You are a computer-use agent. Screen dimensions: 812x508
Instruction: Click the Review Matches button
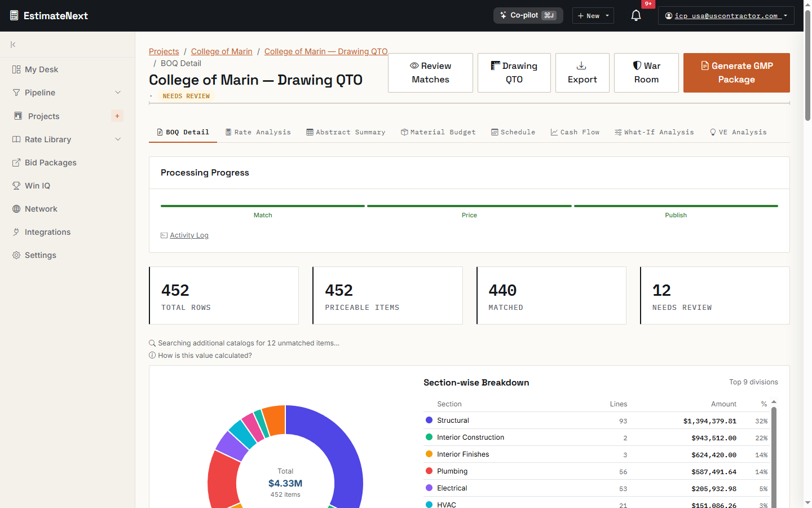tap(430, 73)
